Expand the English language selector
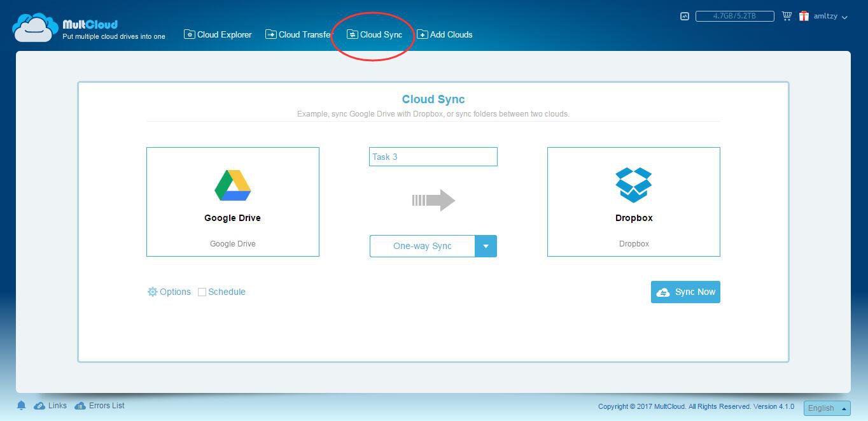Image resolution: width=868 pixels, height=421 pixels. (x=827, y=408)
